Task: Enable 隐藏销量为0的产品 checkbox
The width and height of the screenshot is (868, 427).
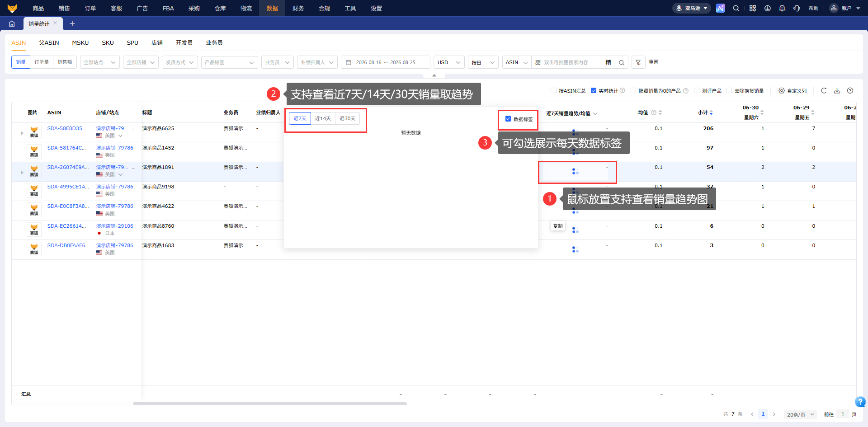Action: [x=633, y=90]
